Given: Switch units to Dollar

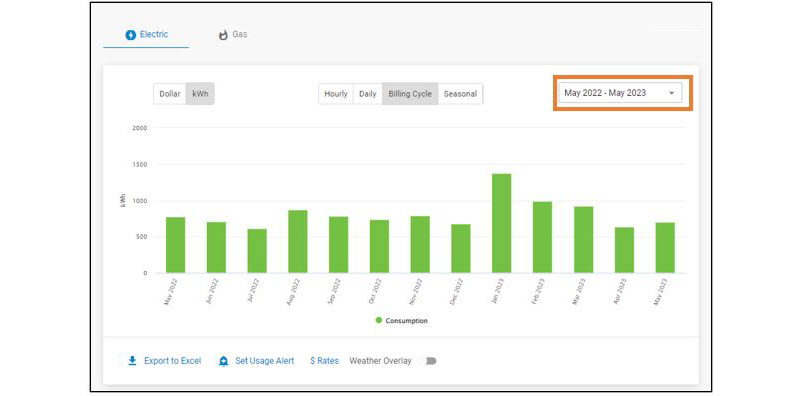Looking at the screenshot, I should point(170,94).
